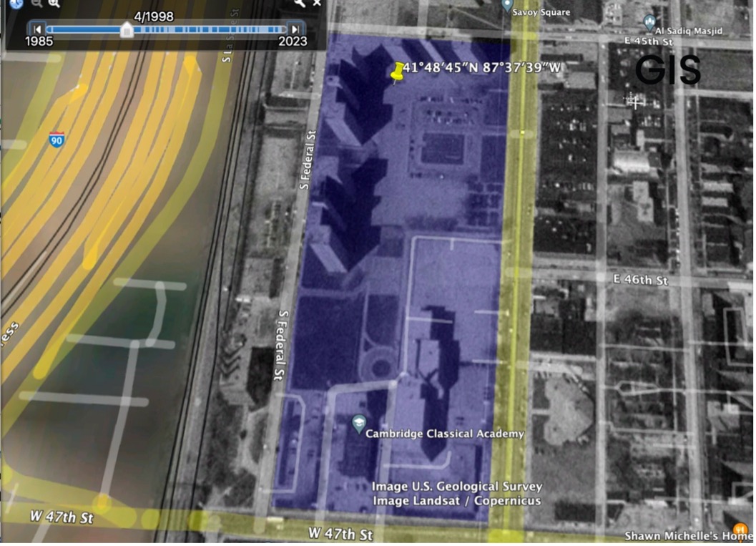Screen dimensions: 756x546
Task: Click the 4/1998 time slider handle
Action: (127, 29)
